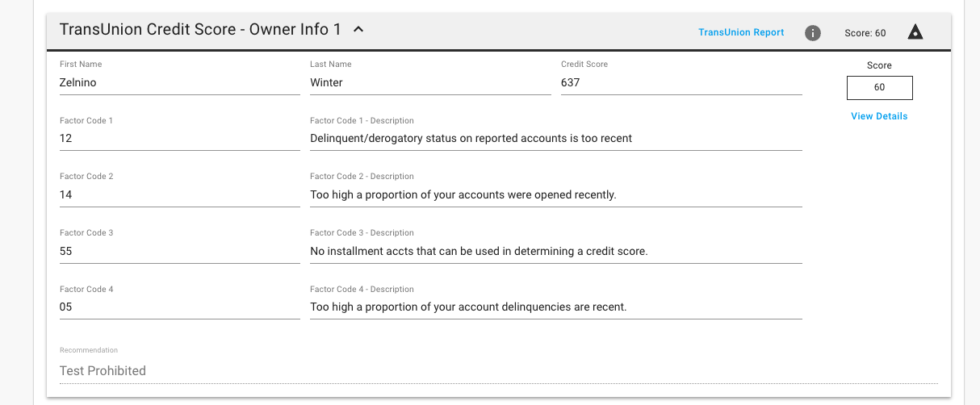Click the View Details link

coord(879,116)
